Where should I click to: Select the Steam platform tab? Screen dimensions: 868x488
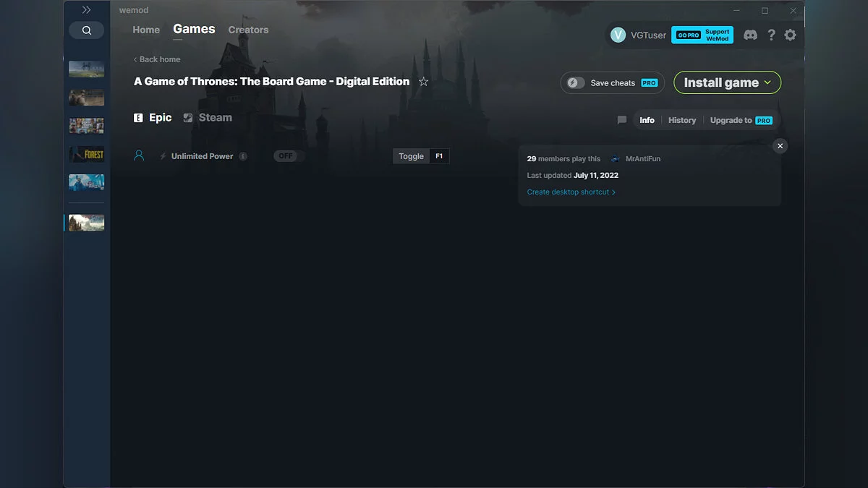coord(208,118)
